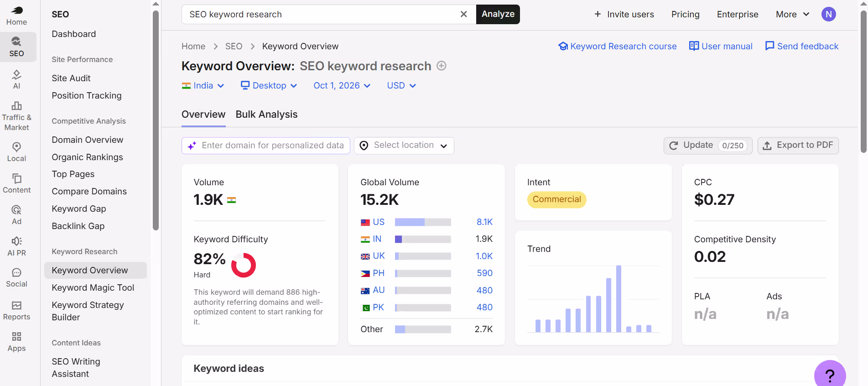Image resolution: width=868 pixels, height=386 pixels.
Task: Select the Overview tab
Action: click(x=203, y=115)
